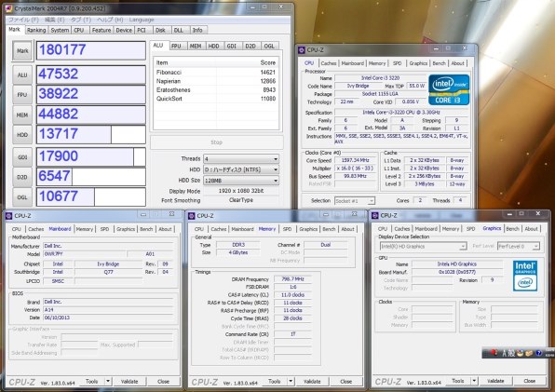
Task: Open the ファイル (F) menu
Action: coord(23,20)
